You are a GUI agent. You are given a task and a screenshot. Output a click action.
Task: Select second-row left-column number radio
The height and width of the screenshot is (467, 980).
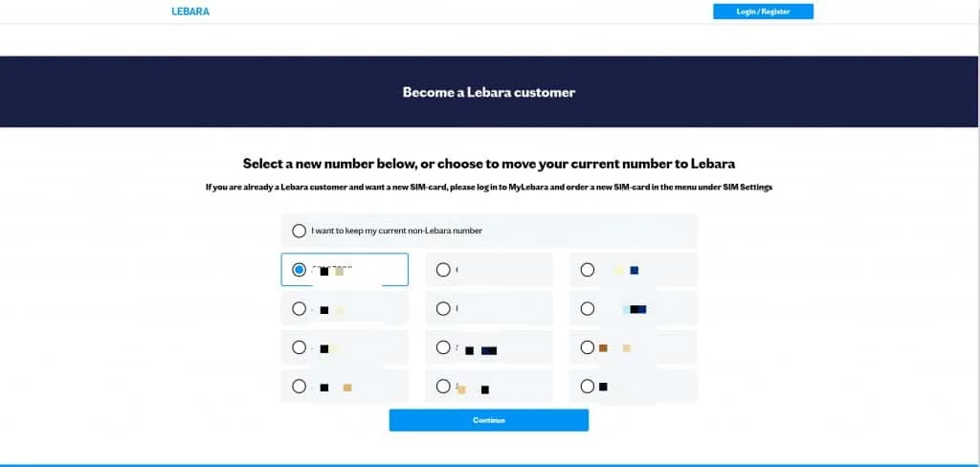[x=300, y=308]
